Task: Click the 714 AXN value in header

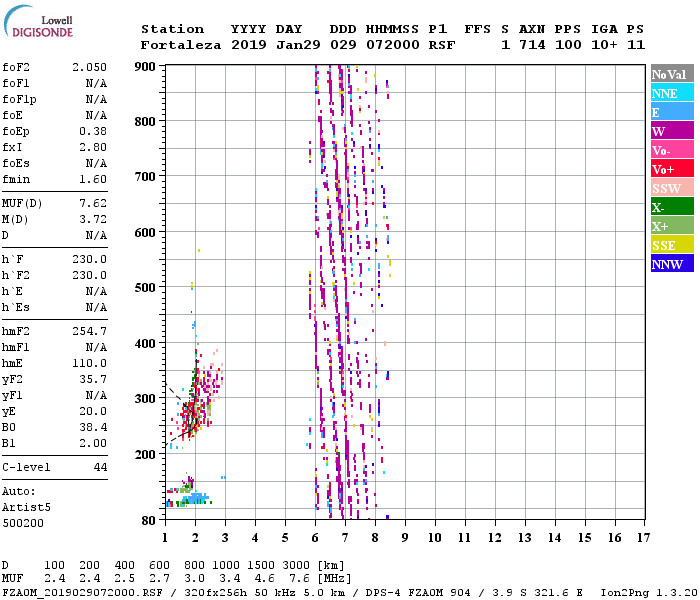Action: (532, 45)
